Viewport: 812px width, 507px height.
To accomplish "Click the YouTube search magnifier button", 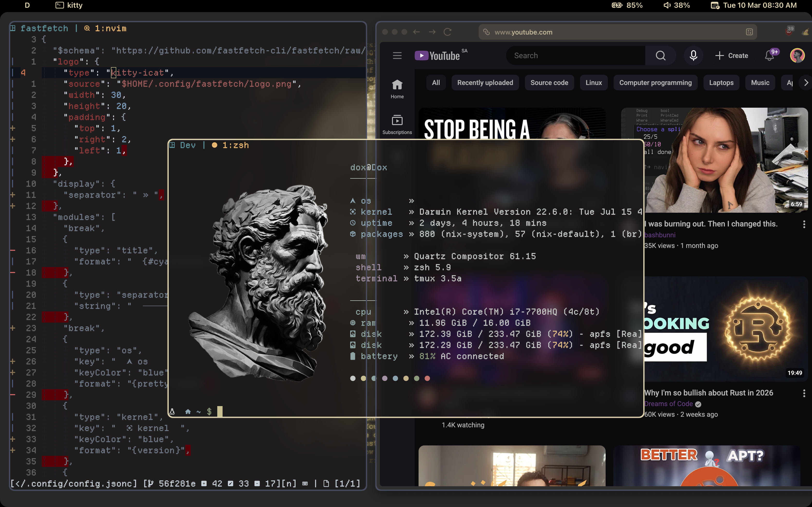I will point(660,56).
